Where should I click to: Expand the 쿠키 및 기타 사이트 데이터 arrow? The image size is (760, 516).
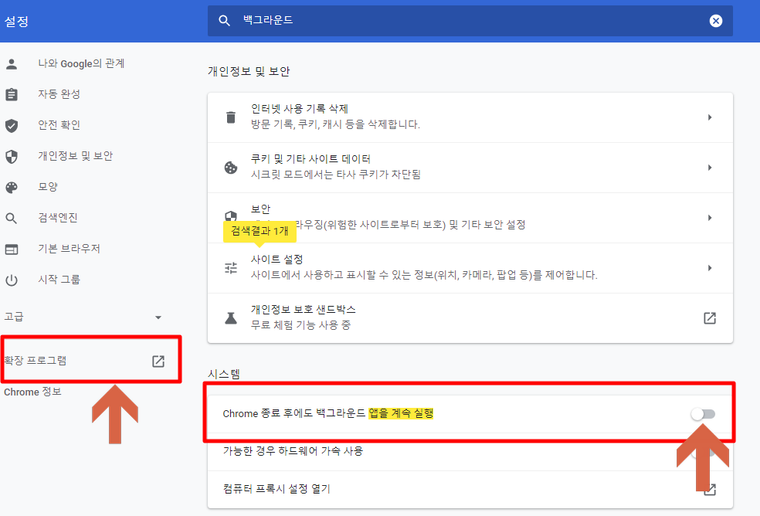pyautogui.click(x=709, y=168)
